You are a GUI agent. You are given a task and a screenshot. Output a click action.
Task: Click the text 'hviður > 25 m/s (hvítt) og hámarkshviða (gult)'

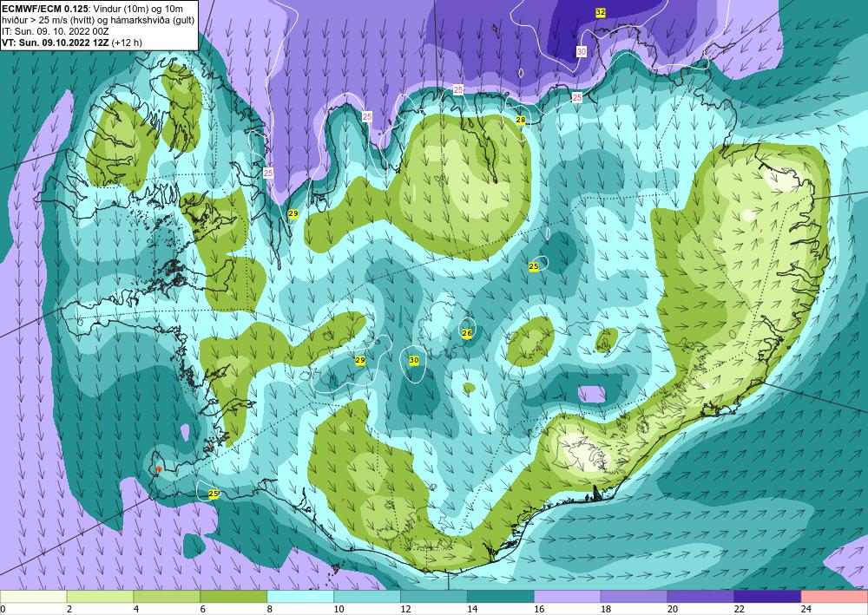click(x=98, y=20)
